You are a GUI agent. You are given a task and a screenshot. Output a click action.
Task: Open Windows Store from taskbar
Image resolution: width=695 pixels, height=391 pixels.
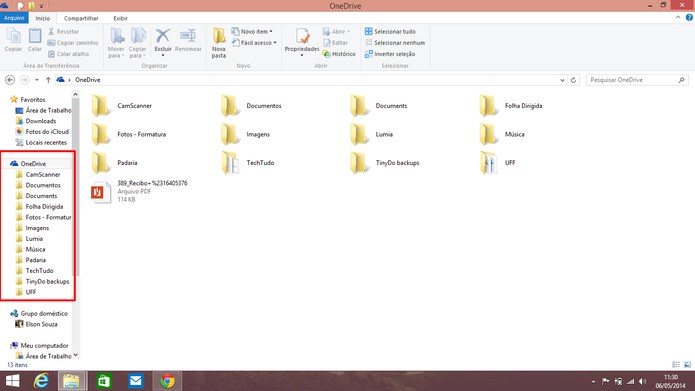[104, 381]
